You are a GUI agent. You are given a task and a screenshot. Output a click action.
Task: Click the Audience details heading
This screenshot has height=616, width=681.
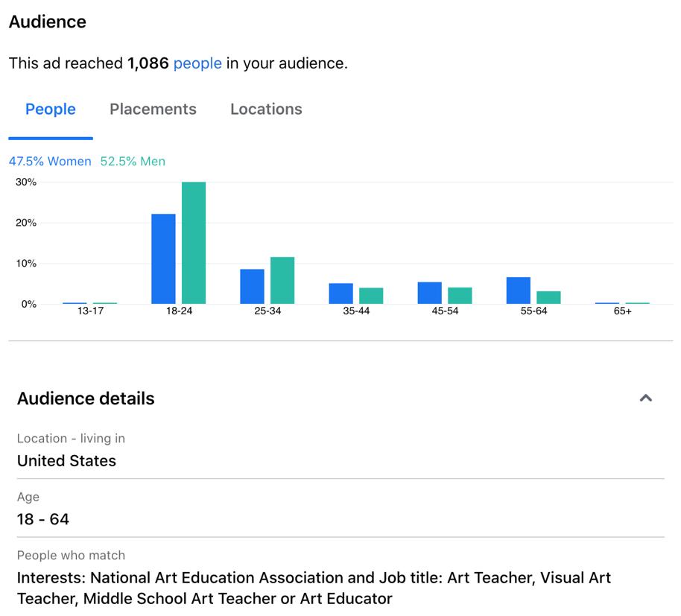[x=86, y=399]
